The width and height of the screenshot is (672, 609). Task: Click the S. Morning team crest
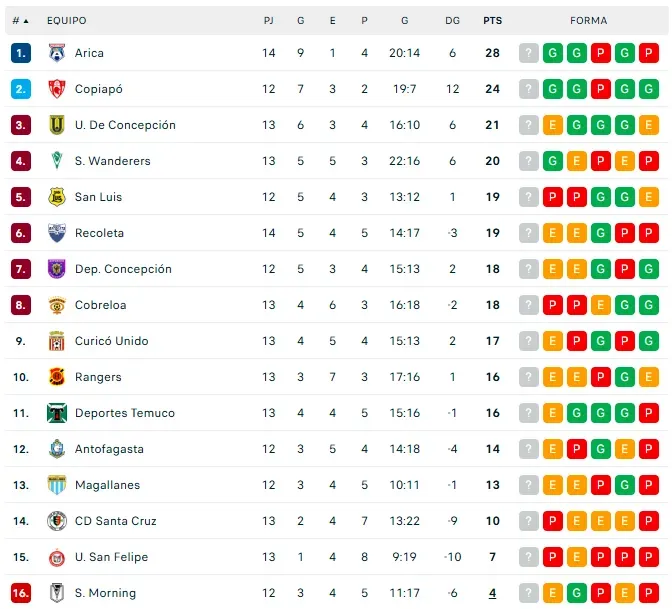pos(57,593)
